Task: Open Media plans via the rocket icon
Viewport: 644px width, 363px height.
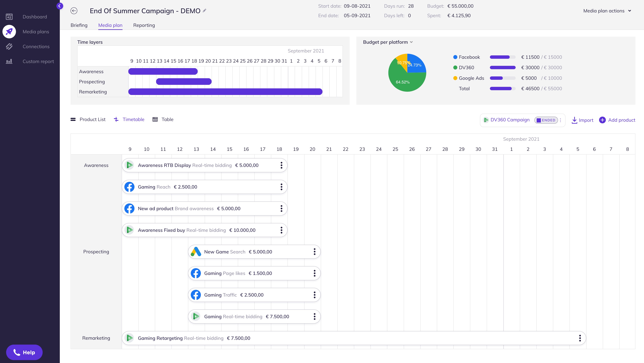Action: click(x=9, y=31)
